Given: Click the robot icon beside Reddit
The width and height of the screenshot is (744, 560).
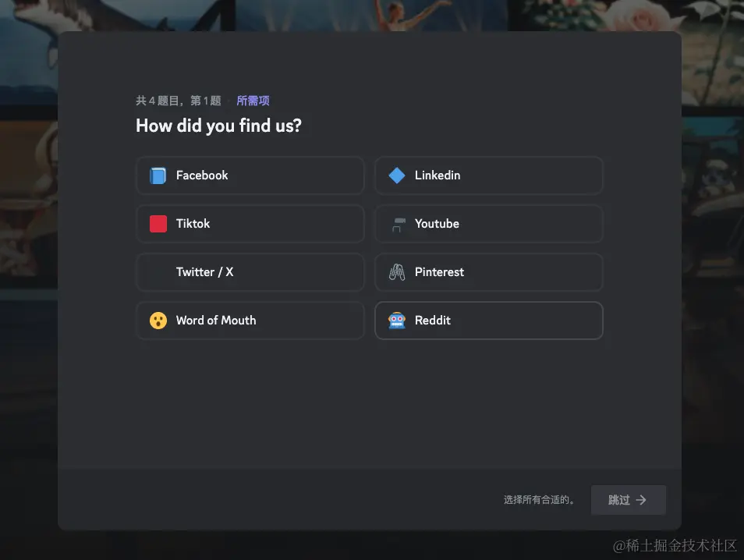Looking at the screenshot, I should click(x=397, y=321).
